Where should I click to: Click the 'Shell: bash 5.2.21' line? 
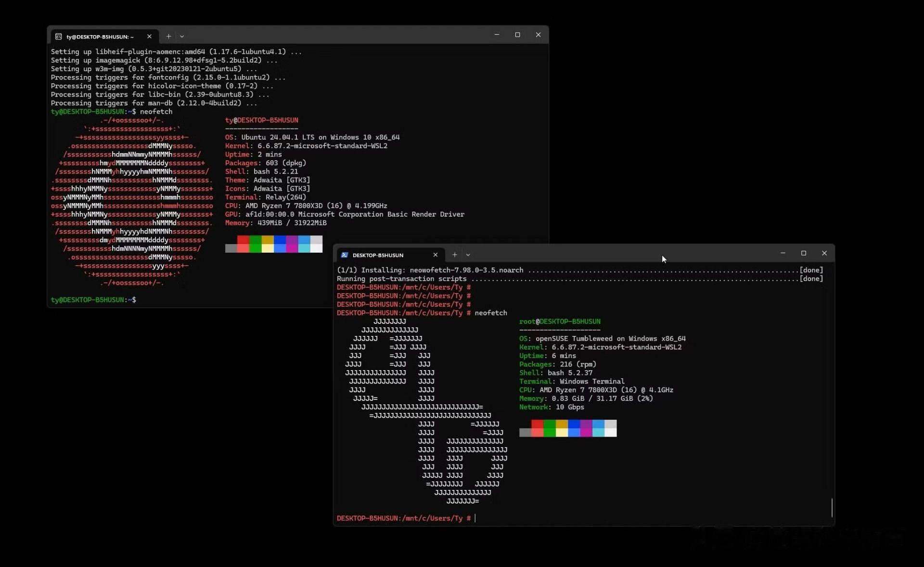[x=262, y=171]
